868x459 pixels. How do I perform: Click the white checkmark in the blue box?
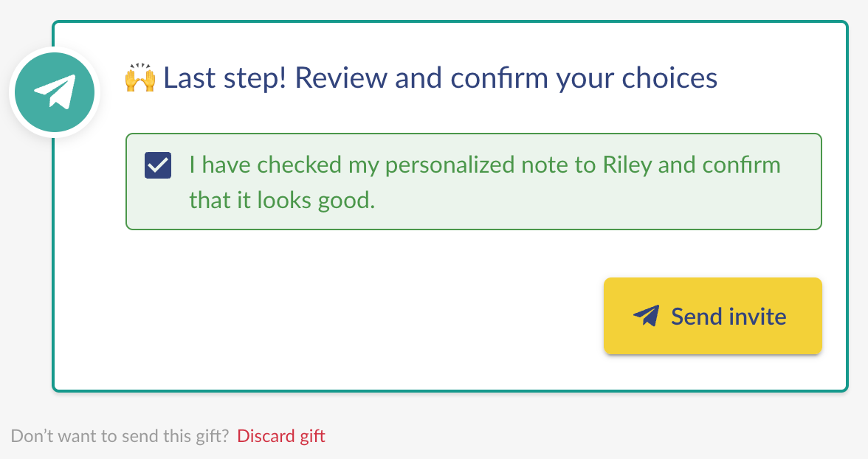[x=158, y=165]
